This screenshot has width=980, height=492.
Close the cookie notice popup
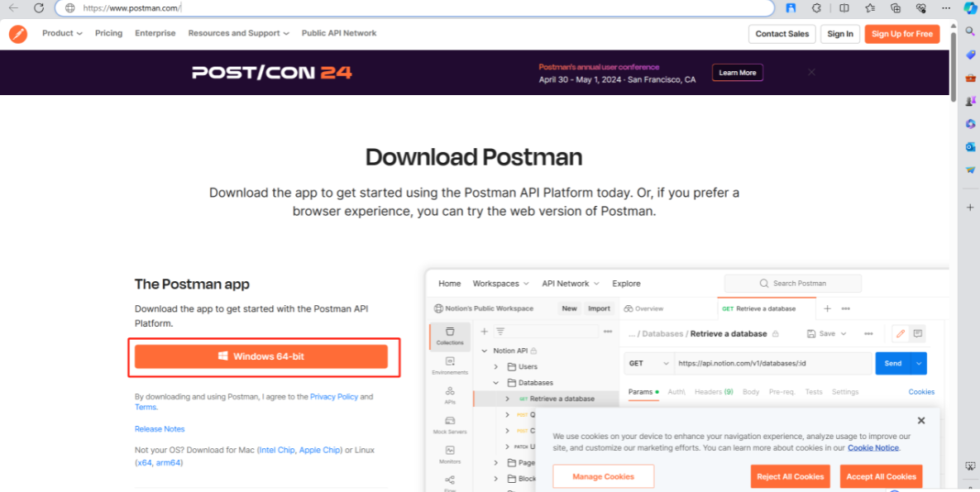pos(920,421)
